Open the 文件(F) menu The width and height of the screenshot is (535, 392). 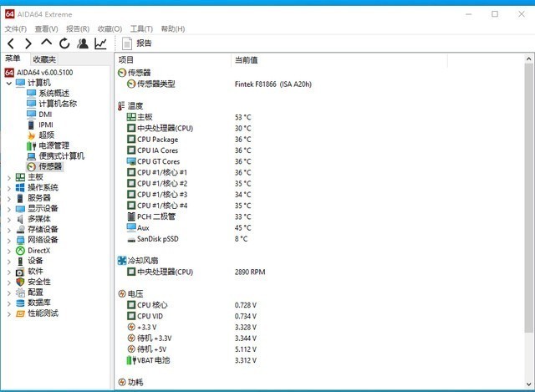coord(16,29)
